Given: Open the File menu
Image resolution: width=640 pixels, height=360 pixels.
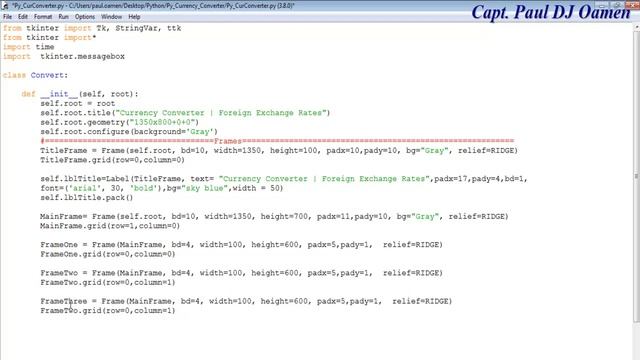Looking at the screenshot, I should pos(7,17).
